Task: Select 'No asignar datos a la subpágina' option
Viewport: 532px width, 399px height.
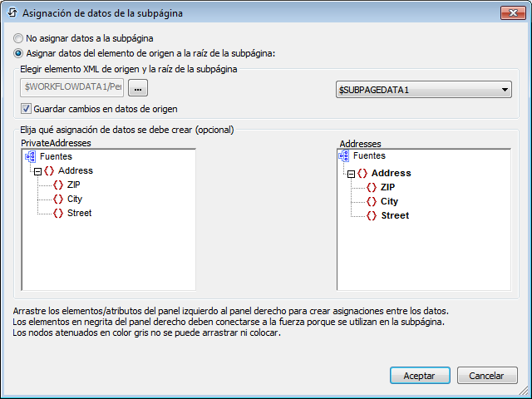Action: coord(18,38)
